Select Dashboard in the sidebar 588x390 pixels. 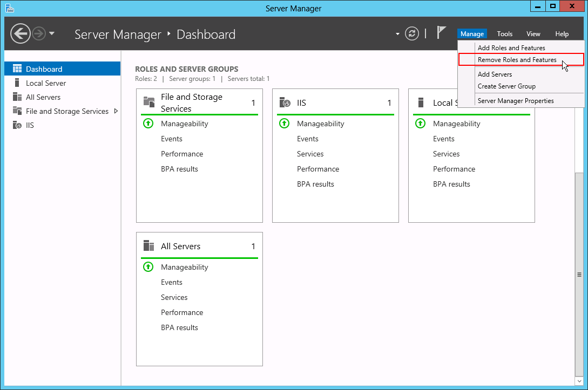click(x=62, y=69)
